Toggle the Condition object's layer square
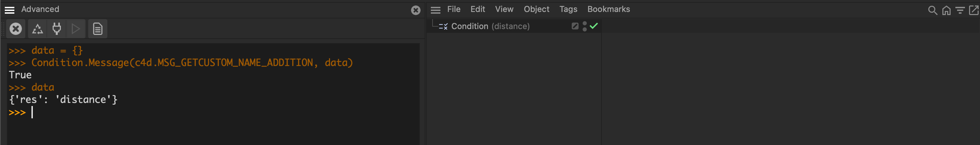 click(x=575, y=26)
